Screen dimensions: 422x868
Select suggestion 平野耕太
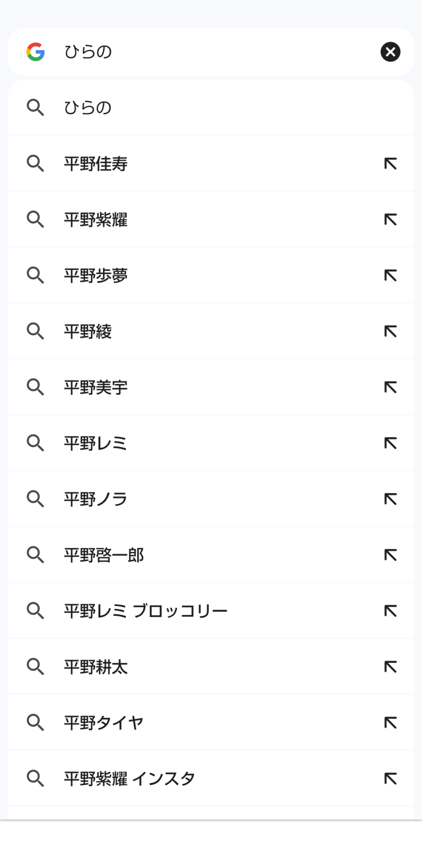(96, 667)
